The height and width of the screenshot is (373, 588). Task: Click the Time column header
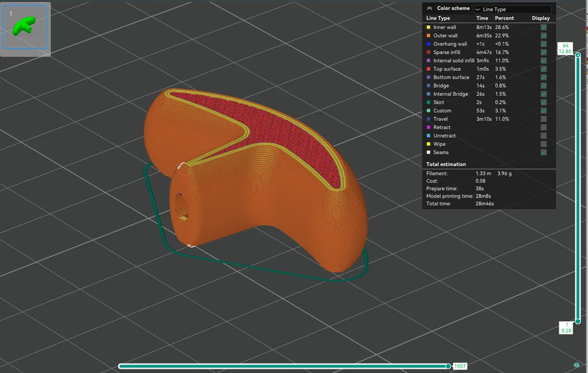pyautogui.click(x=482, y=18)
